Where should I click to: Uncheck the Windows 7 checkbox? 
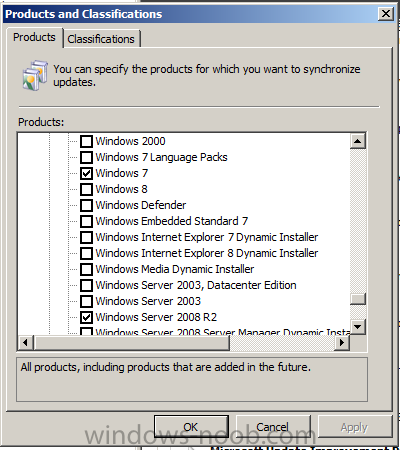tap(86, 173)
